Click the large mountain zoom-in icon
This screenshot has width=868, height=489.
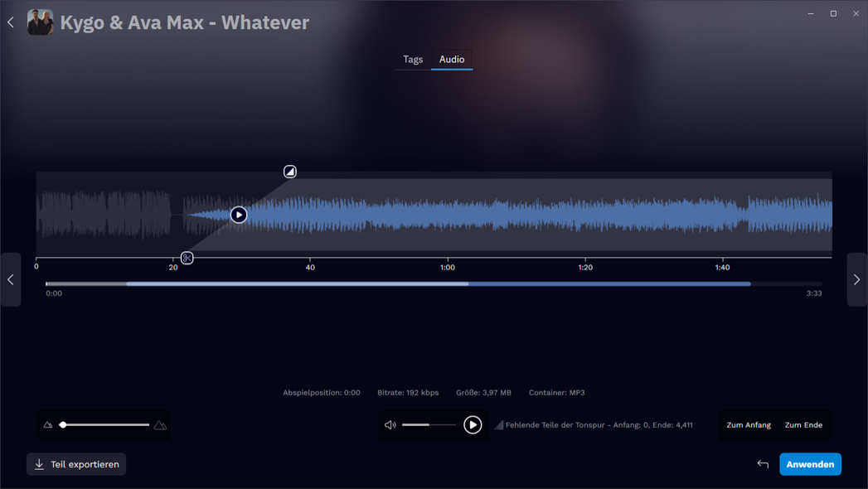point(160,425)
